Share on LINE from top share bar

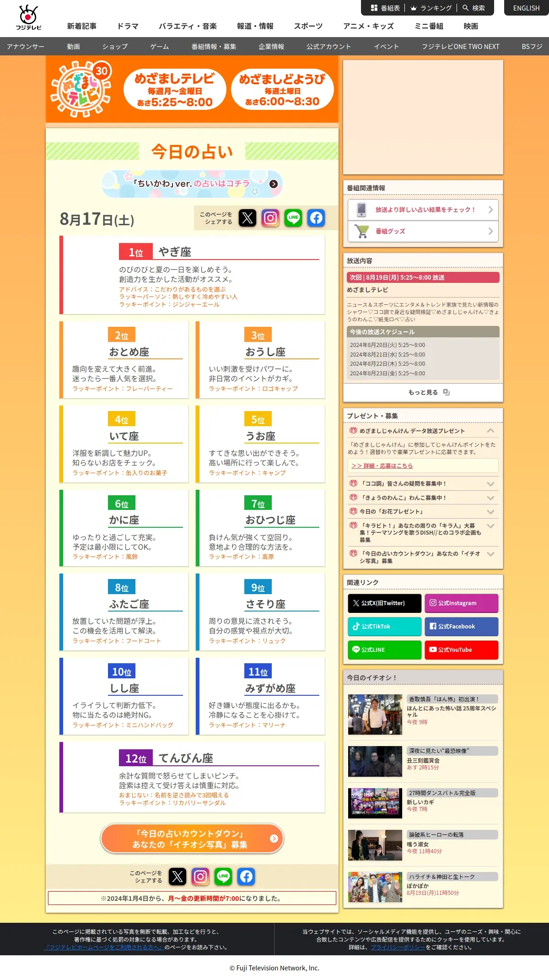pyautogui.click(x=293, y=218)
